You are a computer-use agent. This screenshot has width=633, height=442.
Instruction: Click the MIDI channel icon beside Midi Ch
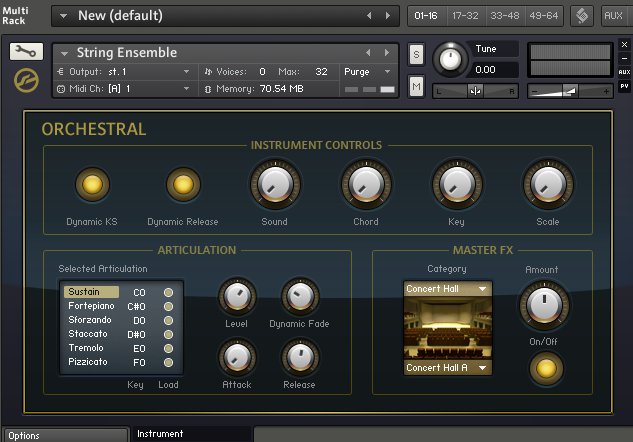point(61,89)
